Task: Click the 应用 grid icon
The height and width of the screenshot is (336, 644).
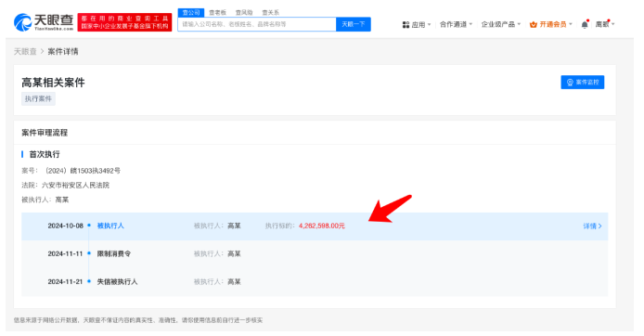Action: (x=406, y=25)
